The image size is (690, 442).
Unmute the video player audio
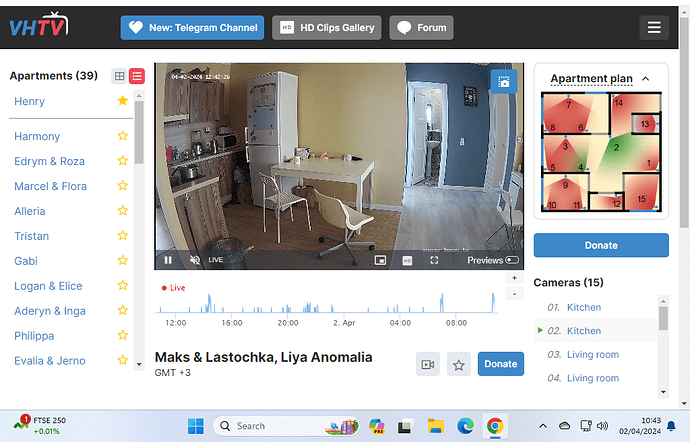[x=194, y=260]
